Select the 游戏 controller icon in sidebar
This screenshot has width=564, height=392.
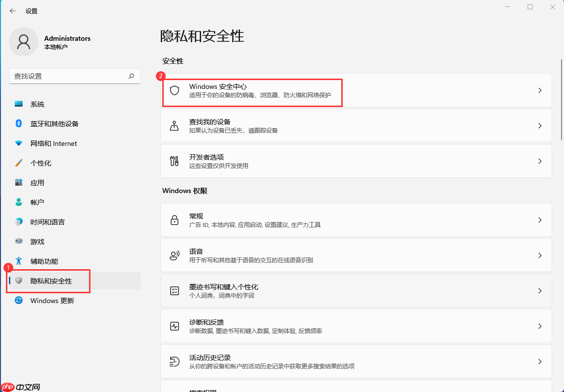[18, 241]
